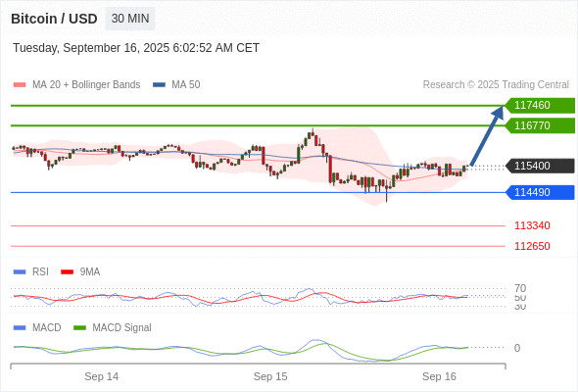Click the MACD Signal green legend icon
578x392 pixels.
coord(79,328)
